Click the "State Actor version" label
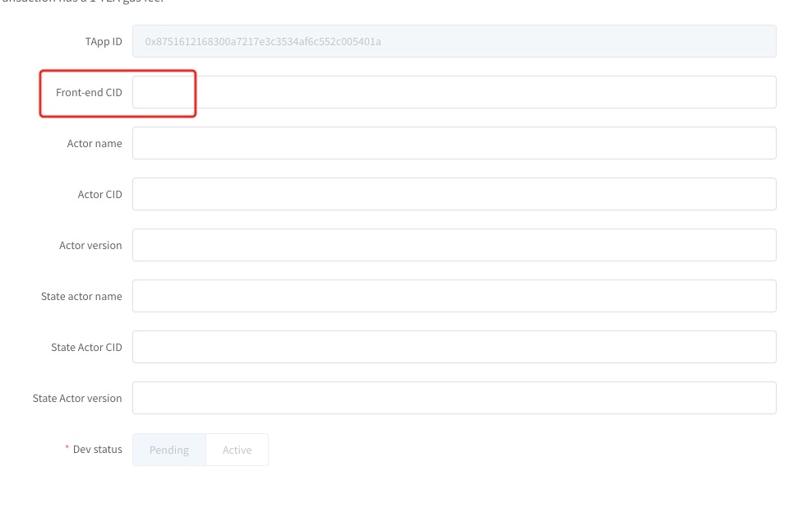 point(77,399)
